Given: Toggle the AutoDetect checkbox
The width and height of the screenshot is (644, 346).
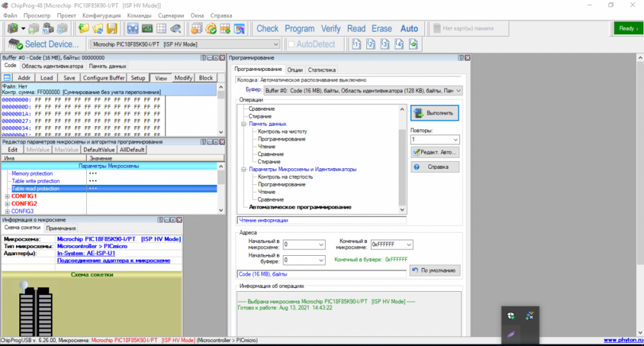Looking at the screenshot, I should click(291, 44).
